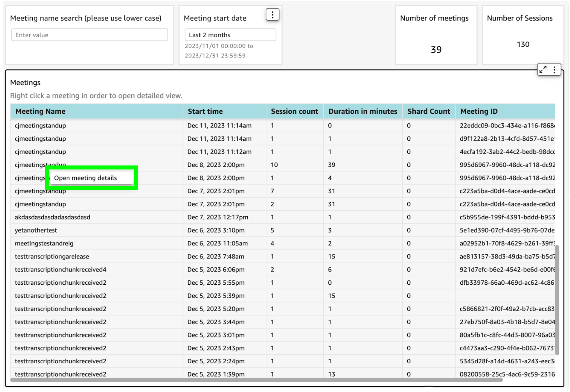Click the table's horizontal scrollbar

coord(256,380)
